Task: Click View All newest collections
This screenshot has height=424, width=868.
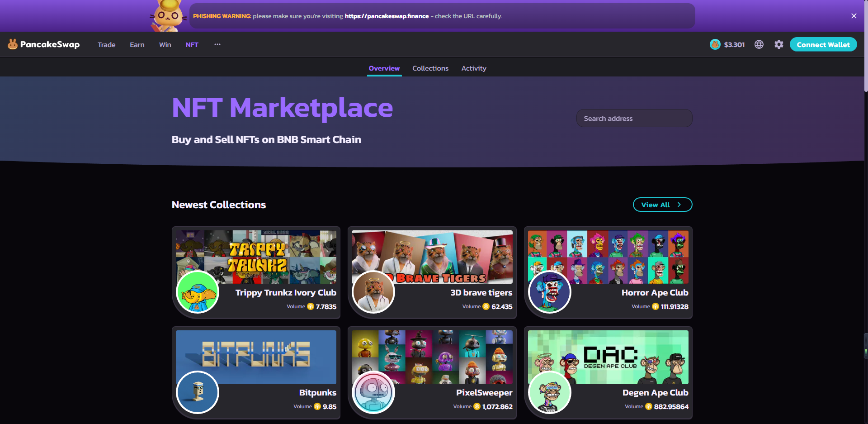Action: coord(662,205)
